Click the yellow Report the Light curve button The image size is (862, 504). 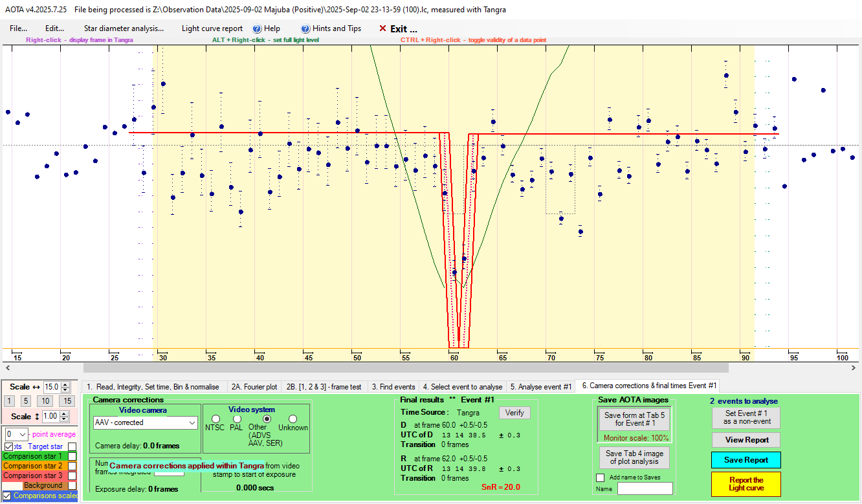pos(746,484)
